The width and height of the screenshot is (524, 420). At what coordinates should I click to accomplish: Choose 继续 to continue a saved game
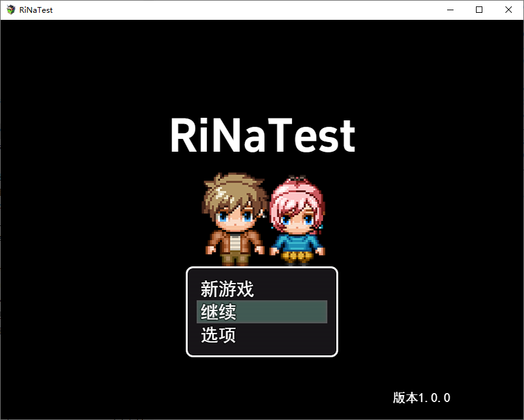[x=218, y=312]
